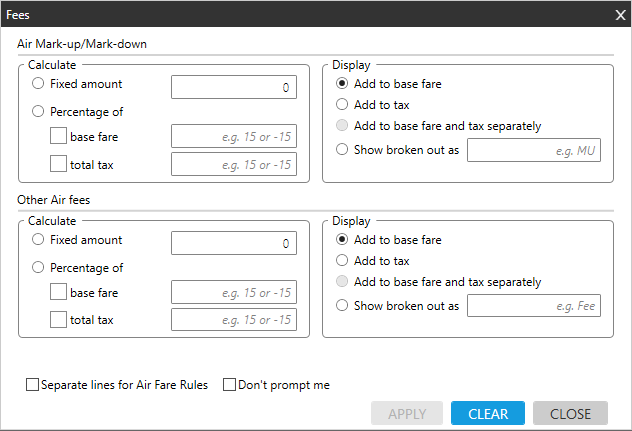Image resolution: width=632 pixels, height=431 pixels.
Task: Click Air Mark-up base fare percentage field
Action: click(x=233, y=137)
